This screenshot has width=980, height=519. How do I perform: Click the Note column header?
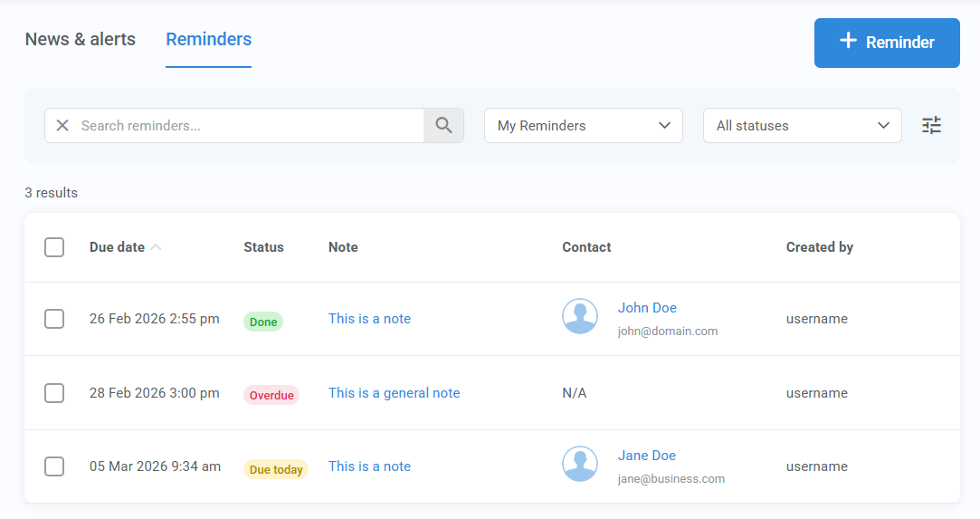[x=343, y=247]
